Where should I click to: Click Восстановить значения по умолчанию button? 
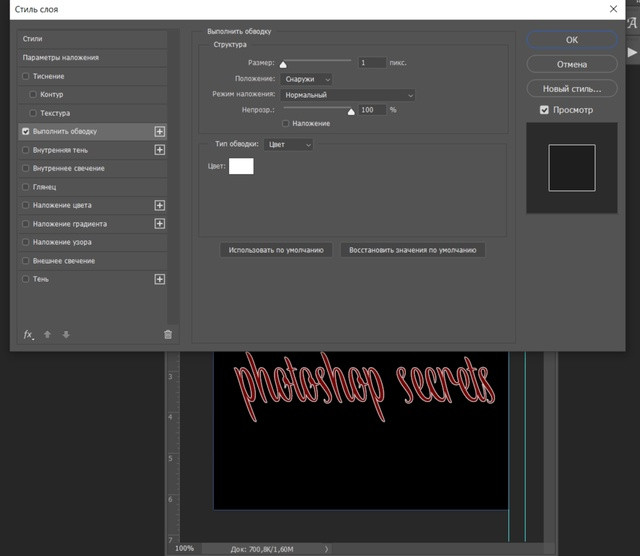(x=413, y=250)
